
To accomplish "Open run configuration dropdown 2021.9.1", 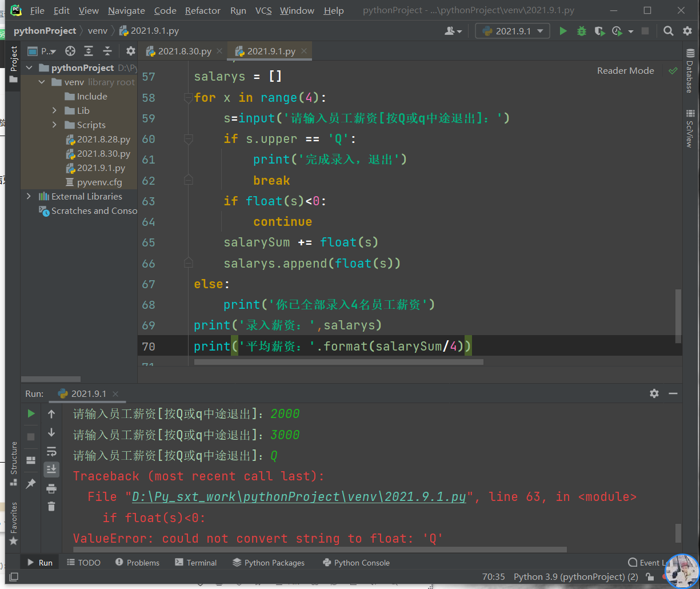I will click(513, 31).
